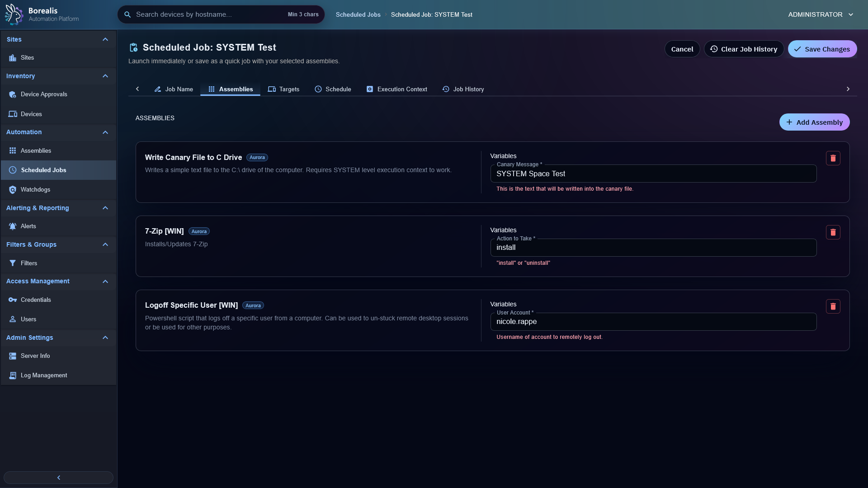
Task: Delete the Logoff Specific User assembly
Action: 833,306
